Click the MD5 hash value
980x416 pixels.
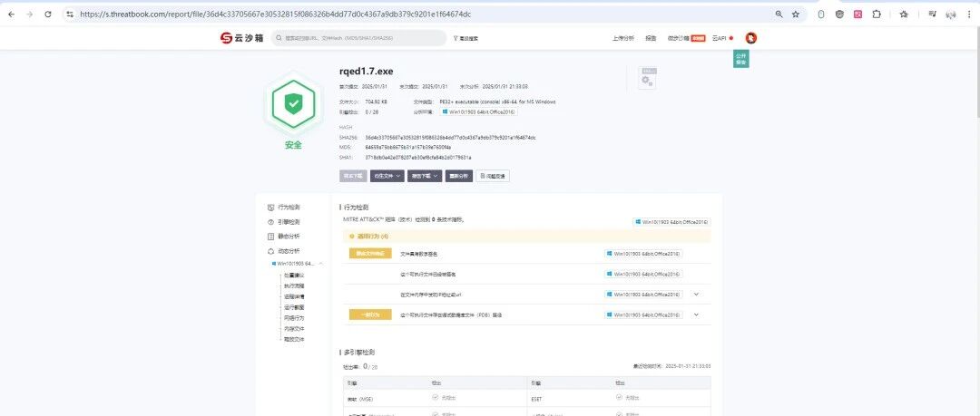click(407, 148)
